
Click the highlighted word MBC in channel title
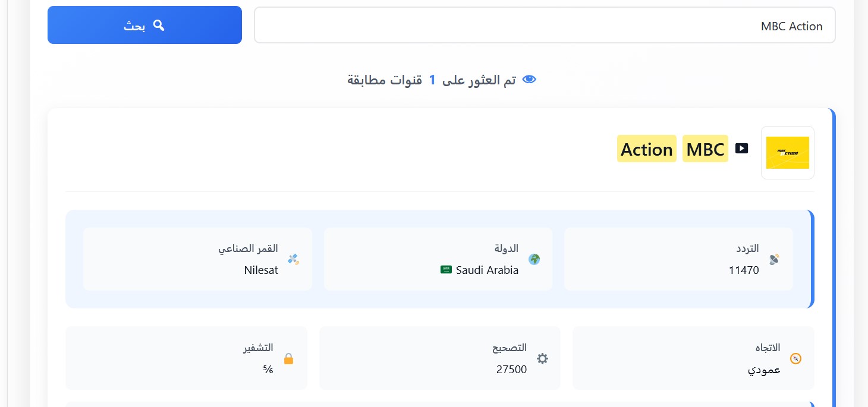(x=705, y=149)
